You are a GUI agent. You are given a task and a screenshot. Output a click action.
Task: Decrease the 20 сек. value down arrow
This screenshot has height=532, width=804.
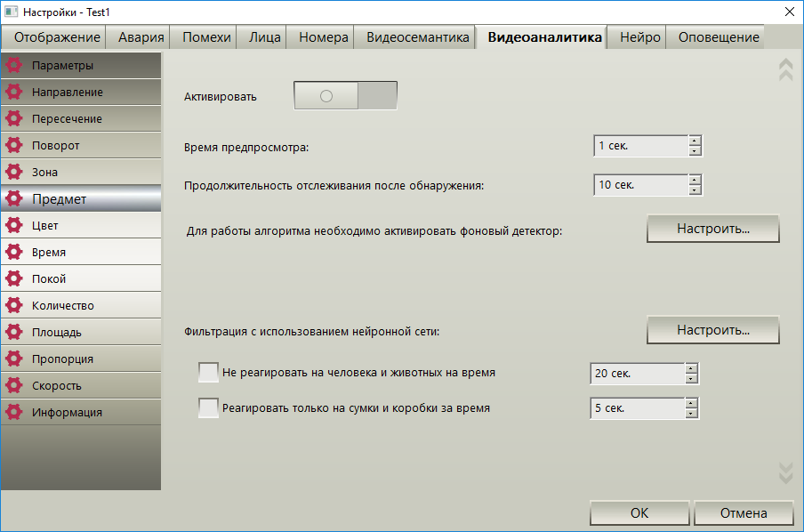pyautogui.click(x=691, y=379)
